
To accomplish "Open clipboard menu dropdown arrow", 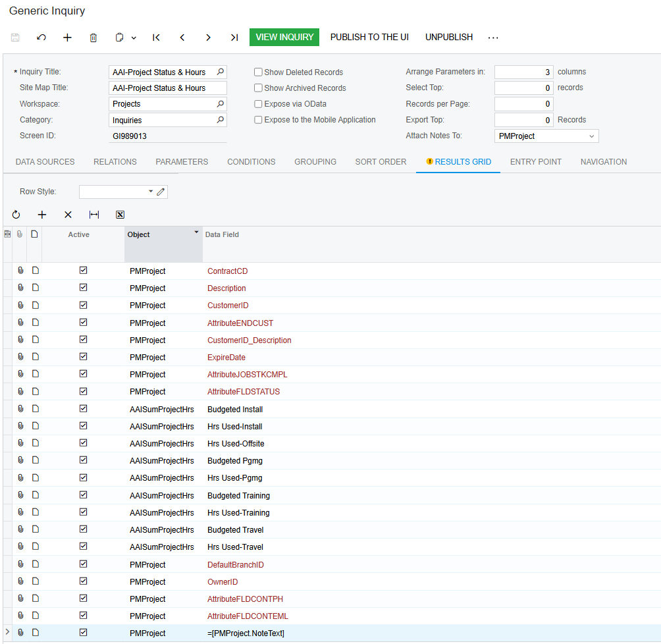I will point(134,38).
